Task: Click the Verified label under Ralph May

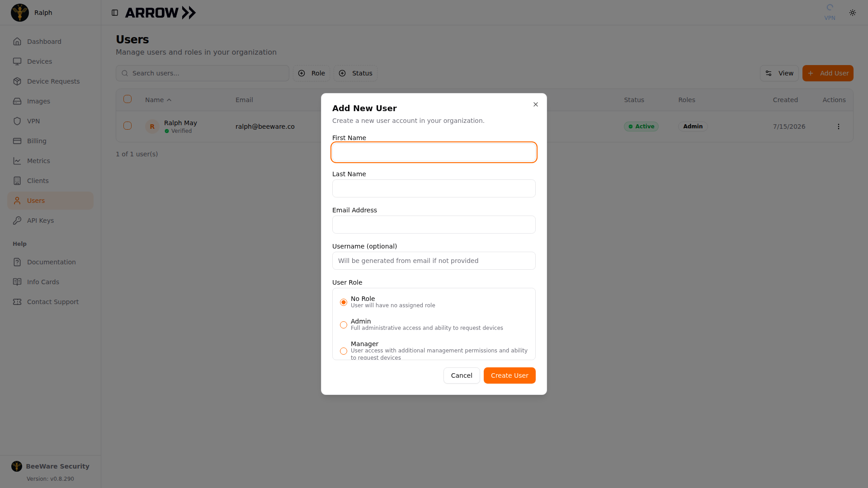Action: pos(181,131)
